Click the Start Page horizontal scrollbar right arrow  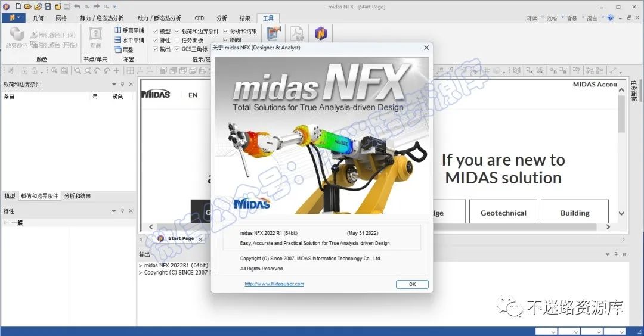(608, 227)
